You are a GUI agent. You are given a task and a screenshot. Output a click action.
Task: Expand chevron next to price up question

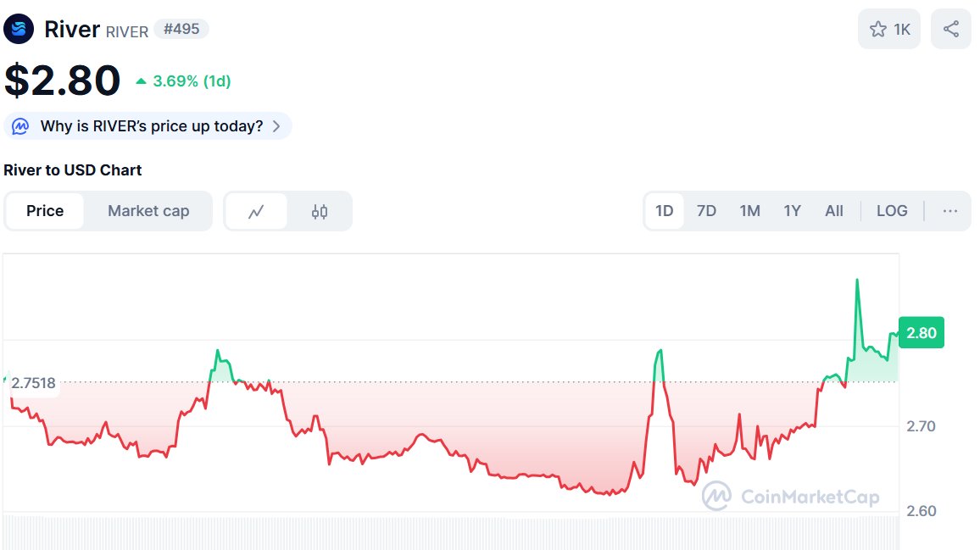pos(276,126)
